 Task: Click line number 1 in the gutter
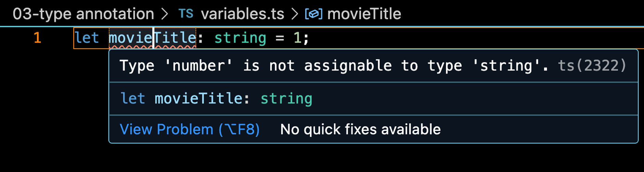(37, 38)
